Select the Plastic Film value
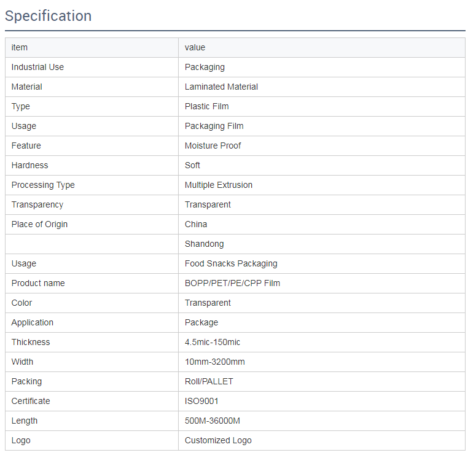This screenshot has height=458, width=476. [207, 107]
